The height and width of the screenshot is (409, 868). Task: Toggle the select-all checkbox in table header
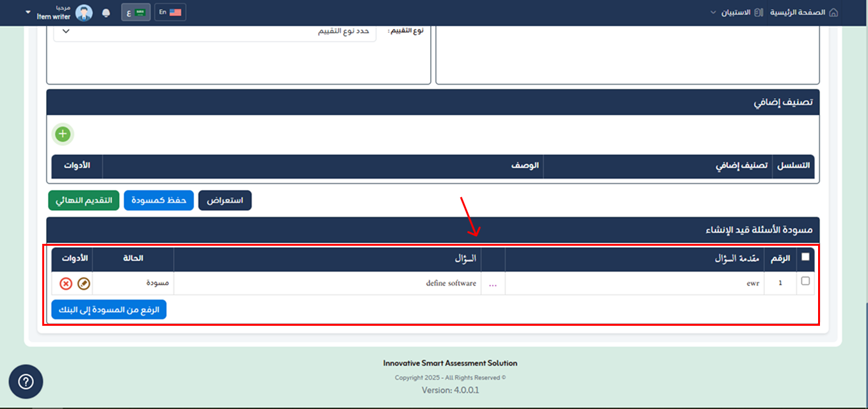[x=805, y=257]
